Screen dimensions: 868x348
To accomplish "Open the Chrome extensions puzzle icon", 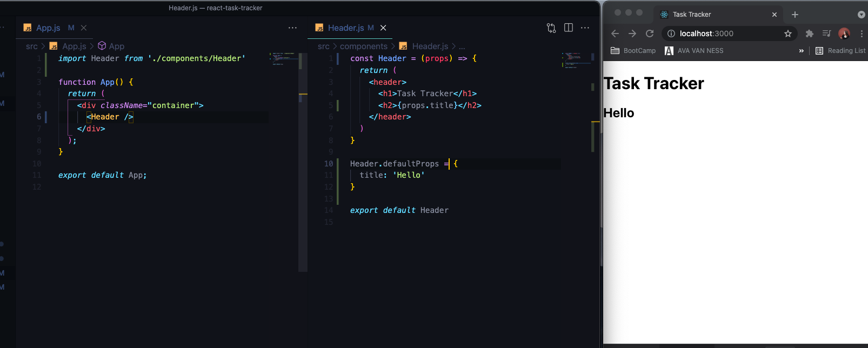I will click(810, 34).
